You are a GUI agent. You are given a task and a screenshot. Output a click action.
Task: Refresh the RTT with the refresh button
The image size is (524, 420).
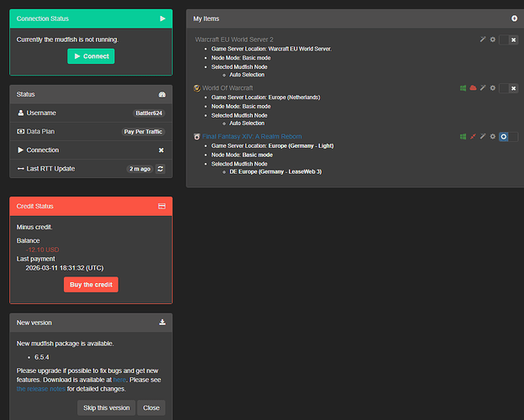coord(160,169)
